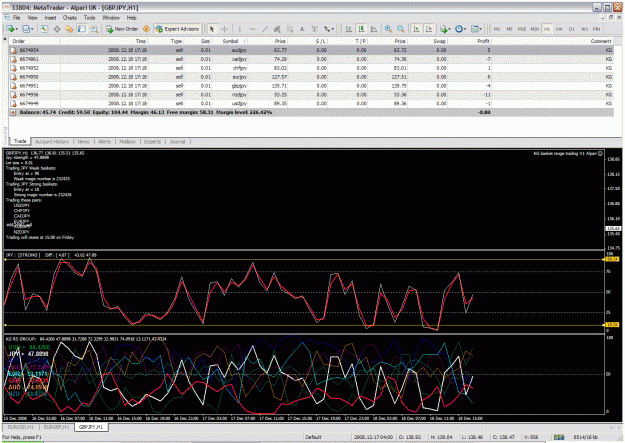Open the Templates dropdown

point(476,29)
